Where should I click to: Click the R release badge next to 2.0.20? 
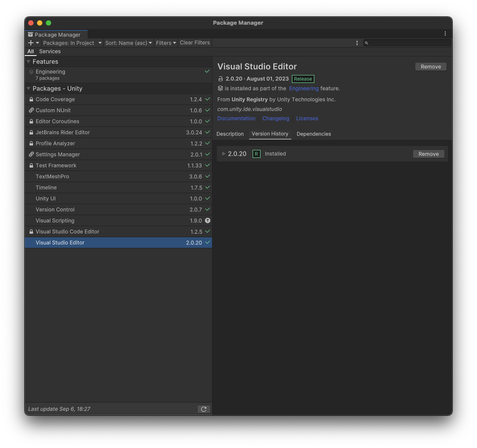point(256,154)
